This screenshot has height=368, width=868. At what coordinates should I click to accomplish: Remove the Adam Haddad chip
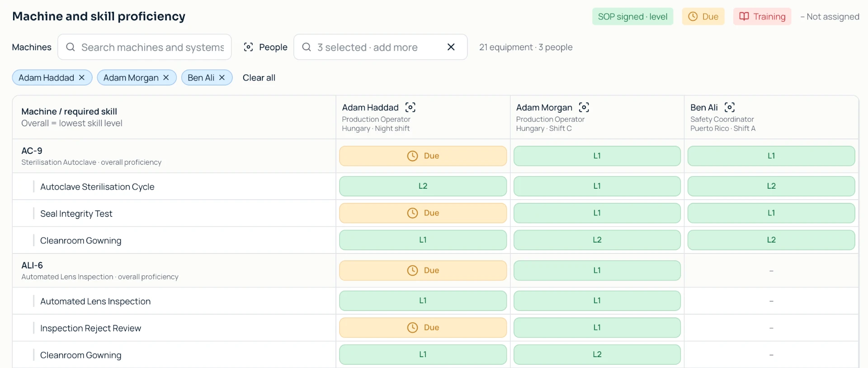coord(82,78)
